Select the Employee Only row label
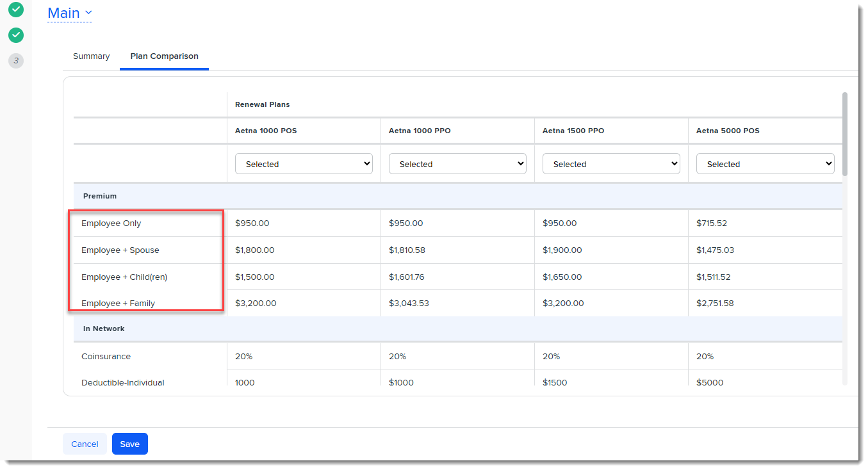 [111, 223]
